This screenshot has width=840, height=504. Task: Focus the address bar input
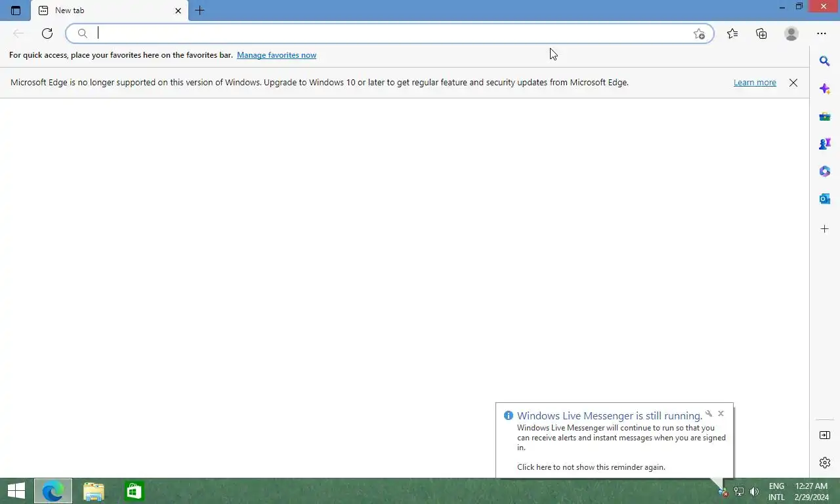click(x=390, y=33)
